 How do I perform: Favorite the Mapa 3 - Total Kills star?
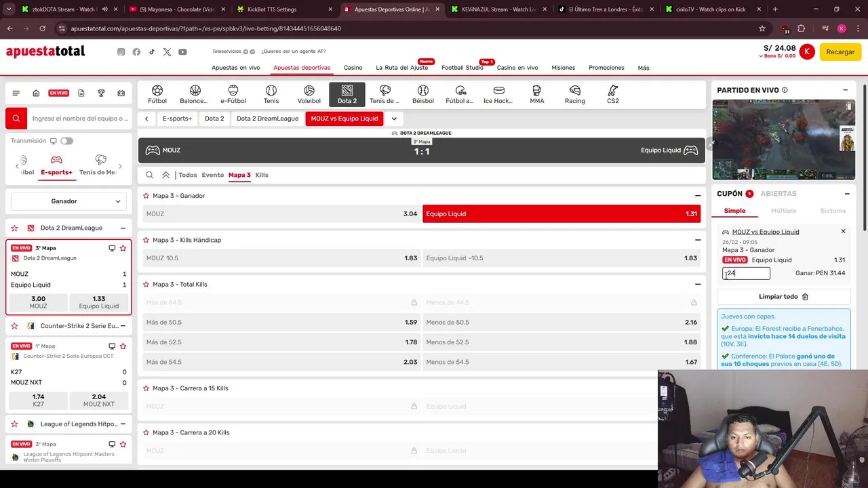[x=146, y=285]
